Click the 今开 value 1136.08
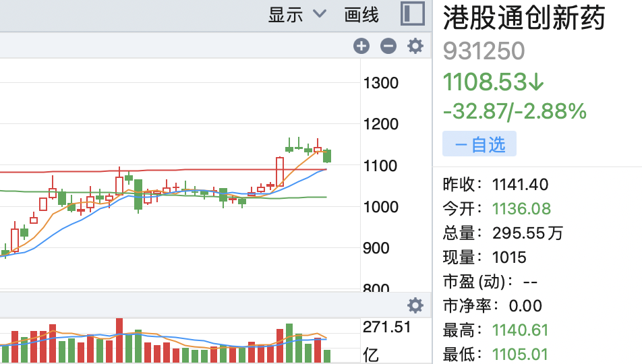Screen dimensions: 642x364 click(x=521, y=209)
